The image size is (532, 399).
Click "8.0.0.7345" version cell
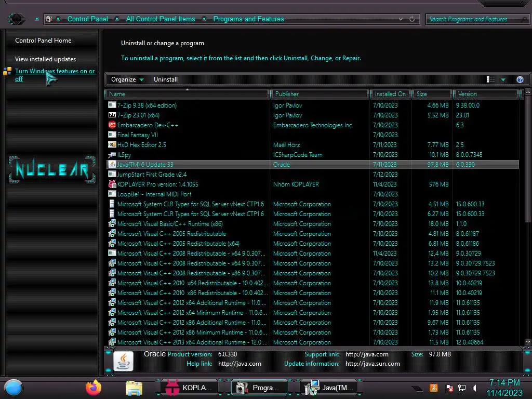point(469,155)
